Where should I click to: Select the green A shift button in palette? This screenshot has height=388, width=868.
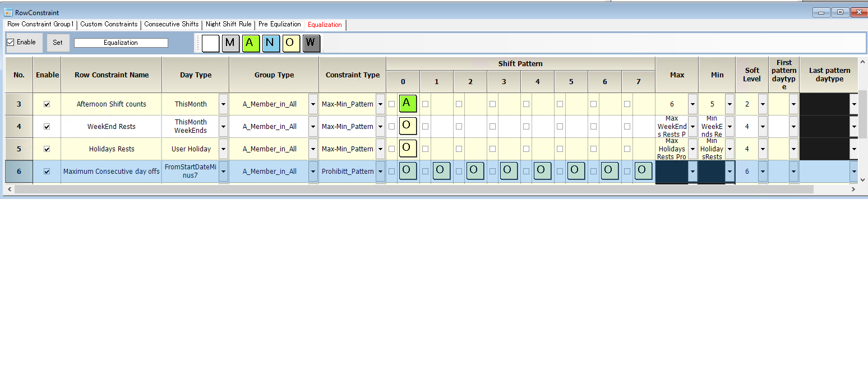(251, 43)
